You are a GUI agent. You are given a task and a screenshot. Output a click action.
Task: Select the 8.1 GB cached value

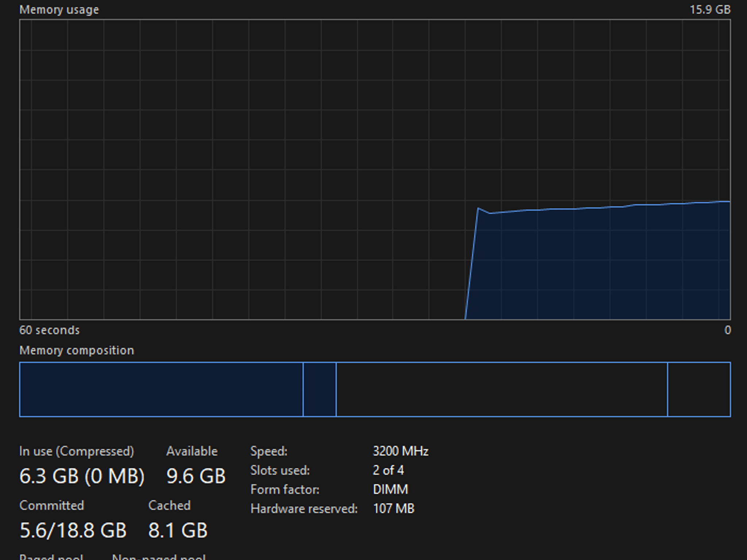pos(178,530)
